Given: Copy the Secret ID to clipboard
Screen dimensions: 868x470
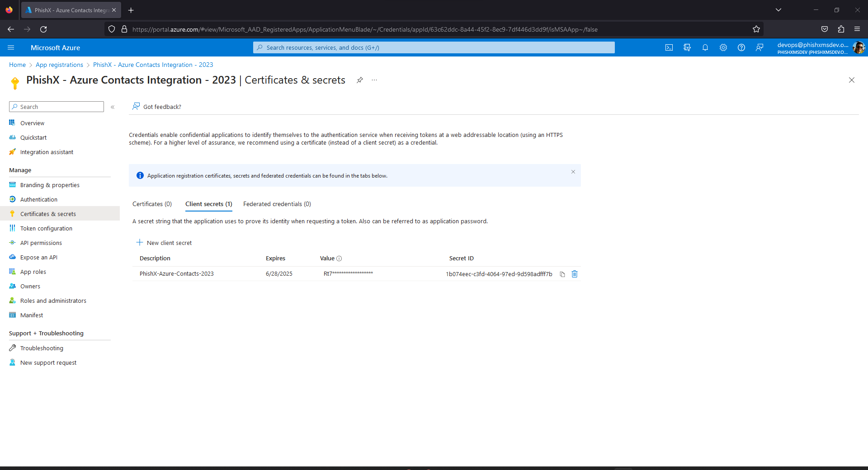Looking at the screenshot, I should click(562, 274).
